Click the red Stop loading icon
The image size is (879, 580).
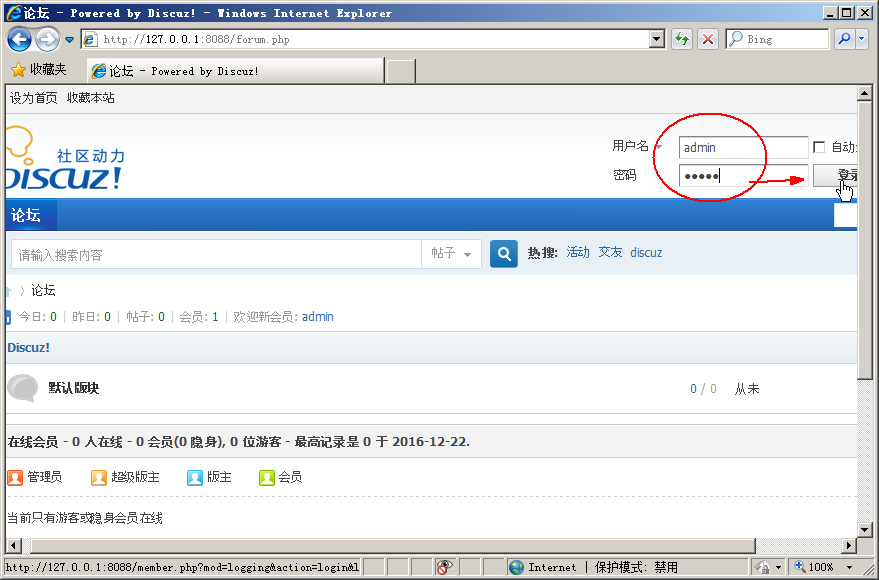(x=708, y=39)
